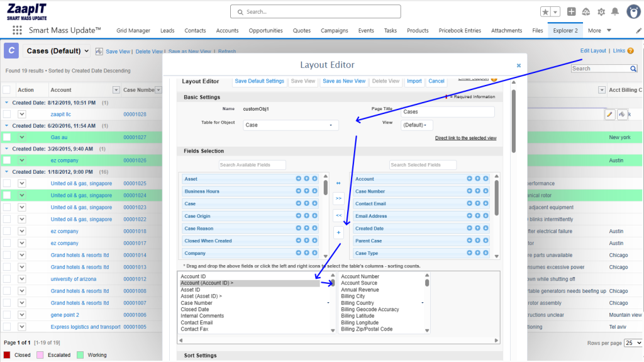Open the Rows per page dropdown
The height and width of the screenshot is (362, 644).
[x=633, y=342]
